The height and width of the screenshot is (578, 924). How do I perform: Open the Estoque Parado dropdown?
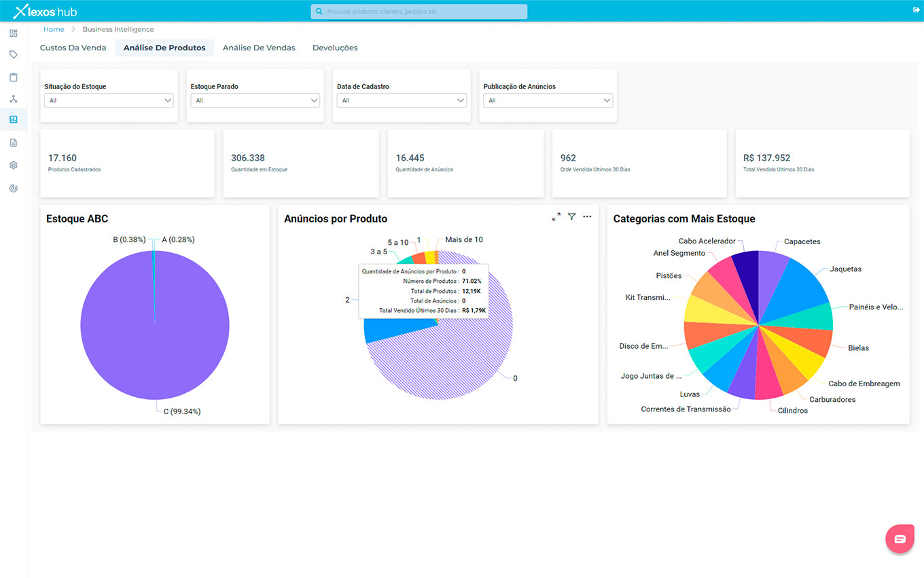pyautogui.click(x=255, y=101)
